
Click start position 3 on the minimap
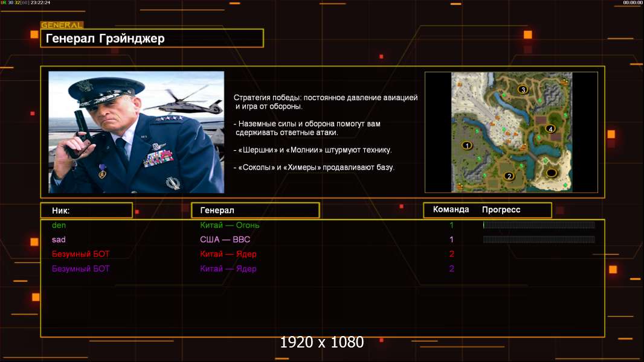tap(523, 90)
